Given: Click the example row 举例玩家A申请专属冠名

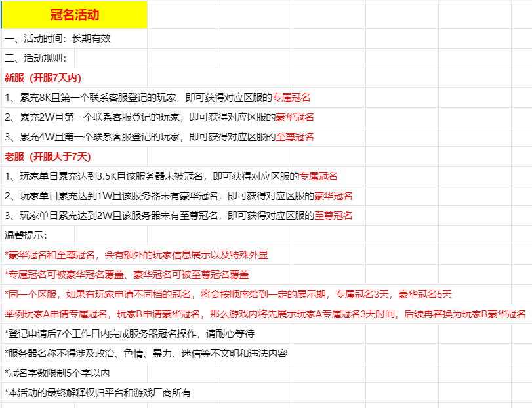Looking at the screenshot, I should (266, 314).
